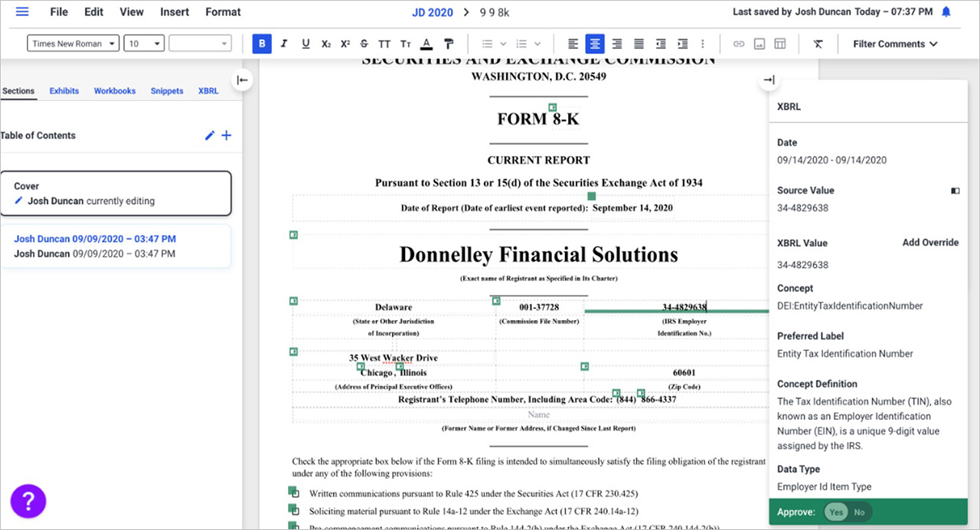
Task: Open the text color picker
Action: pos(426,44)
